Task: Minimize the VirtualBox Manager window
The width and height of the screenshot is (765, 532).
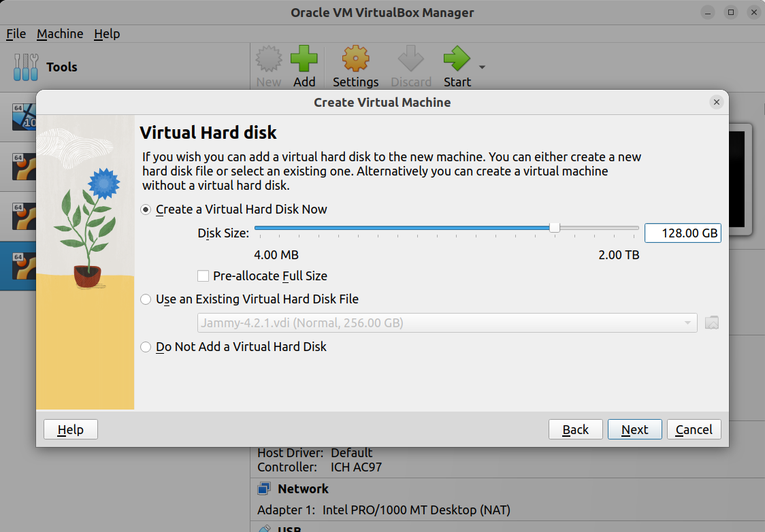Action: tap(707, 12)
